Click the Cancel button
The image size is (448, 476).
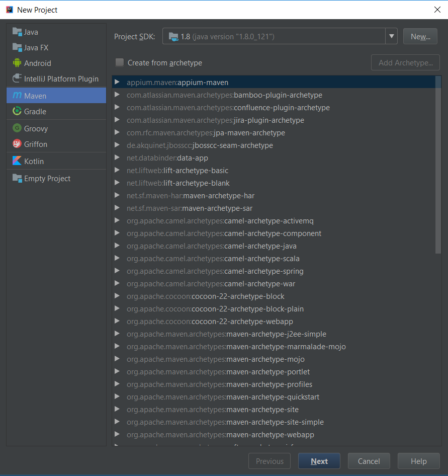click(x=369, y=461)
